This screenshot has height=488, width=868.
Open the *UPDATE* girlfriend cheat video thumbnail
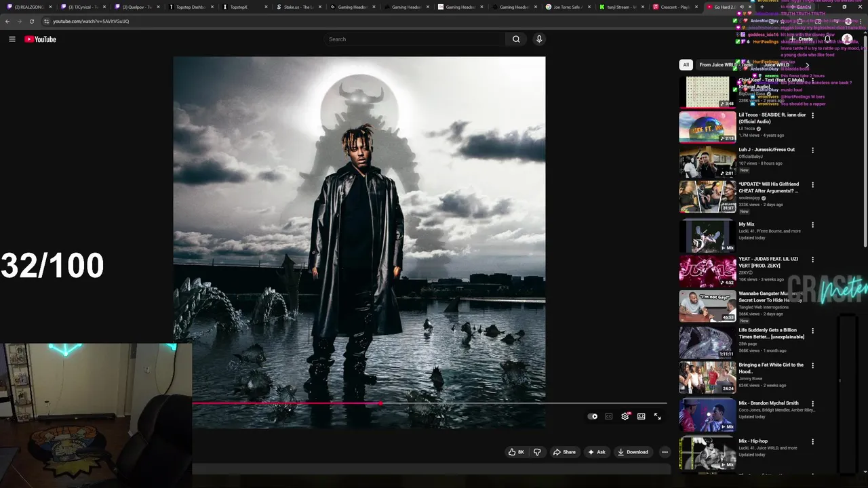click(x=707, y=197)
